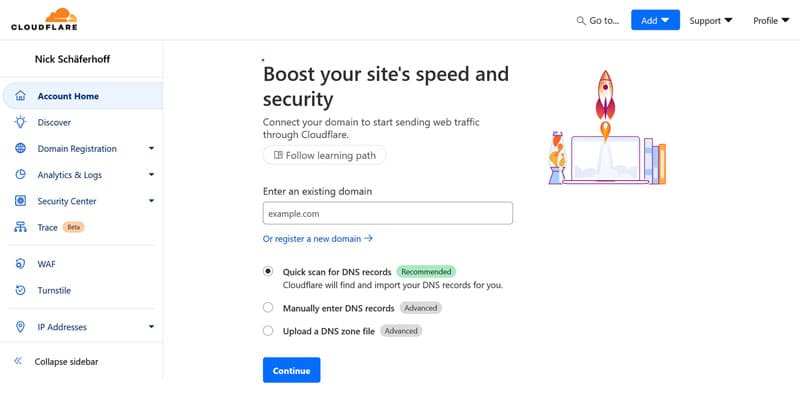800x396 pixels.
Task: Expand the IP Addresses submenu arrow
Action: point(152,327)
